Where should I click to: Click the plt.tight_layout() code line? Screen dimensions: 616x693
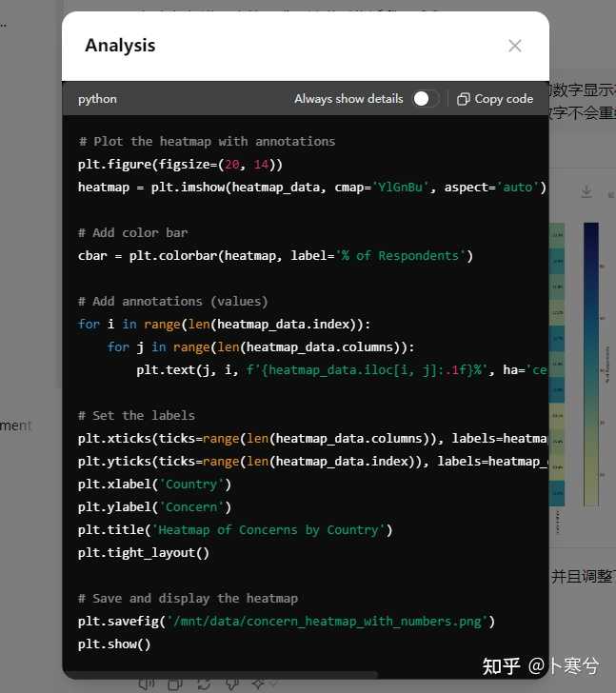pyautogui.click(x=144, y=553)
